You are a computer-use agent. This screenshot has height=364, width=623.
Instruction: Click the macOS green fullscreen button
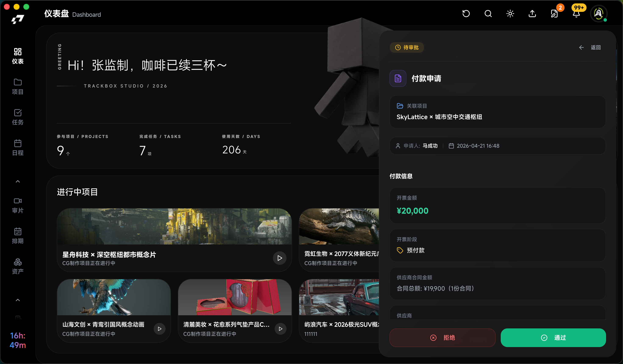click(26, 7)
